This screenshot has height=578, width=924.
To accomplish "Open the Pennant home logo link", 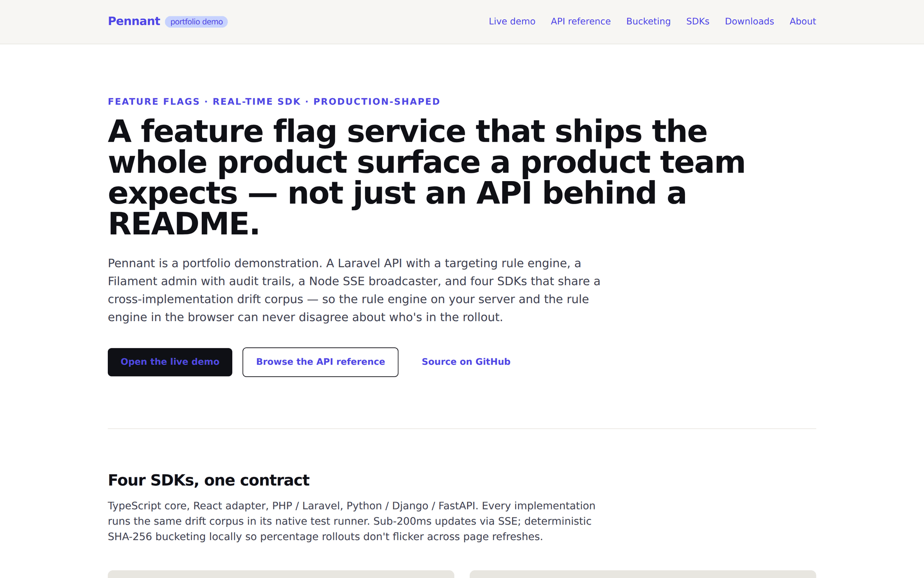I will (x=134, y=21).
